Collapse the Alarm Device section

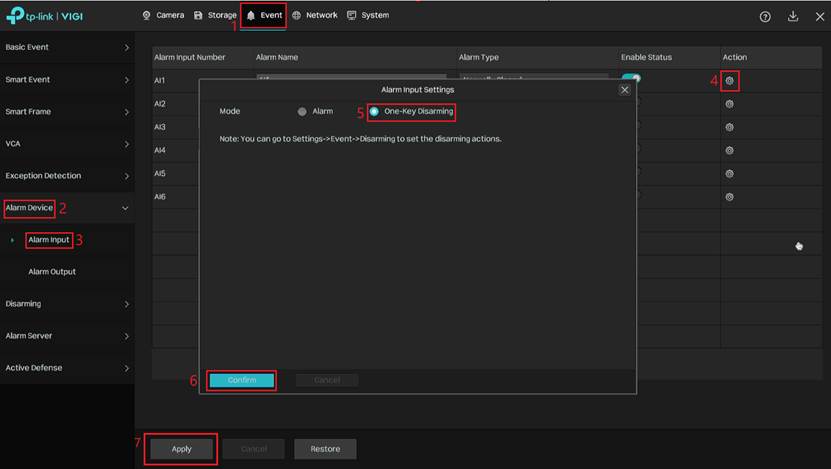click(67, 208)
